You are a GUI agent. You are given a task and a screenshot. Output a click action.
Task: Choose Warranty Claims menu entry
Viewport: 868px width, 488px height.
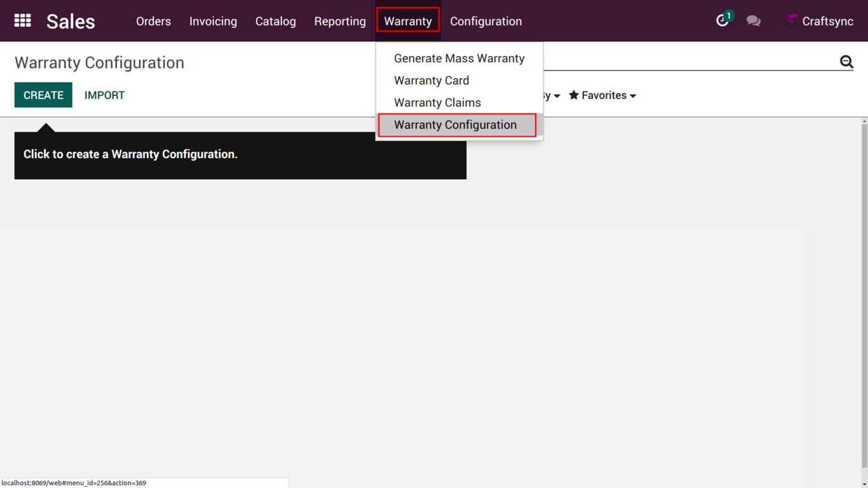click(x=437, y=103)
